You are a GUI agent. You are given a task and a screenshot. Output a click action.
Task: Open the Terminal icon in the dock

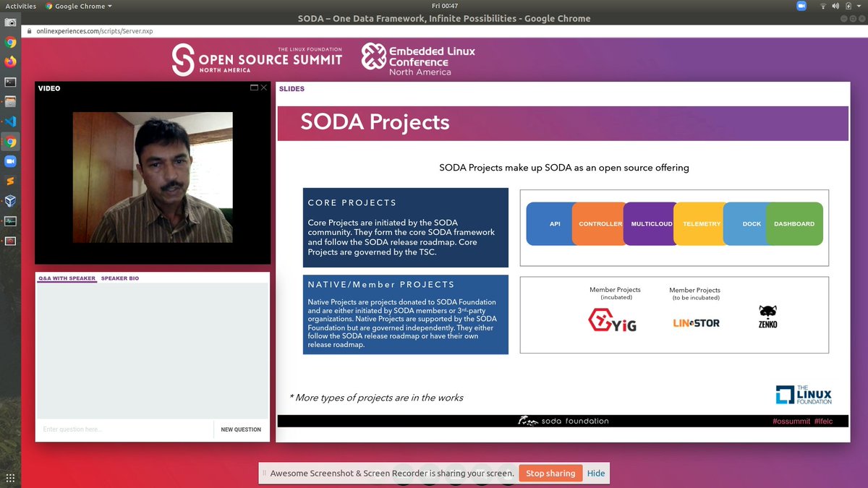(x=10, y=82)
